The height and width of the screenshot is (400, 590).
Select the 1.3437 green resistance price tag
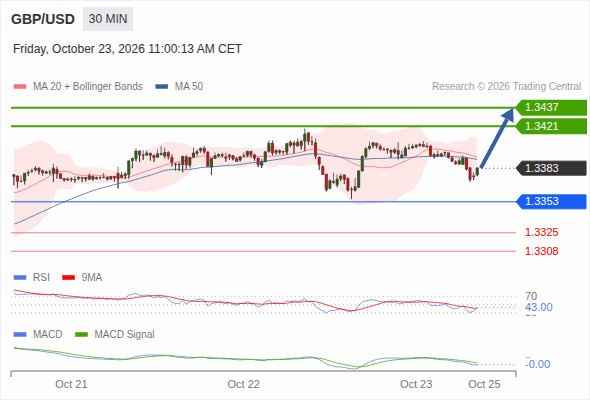tap(551, 108)
